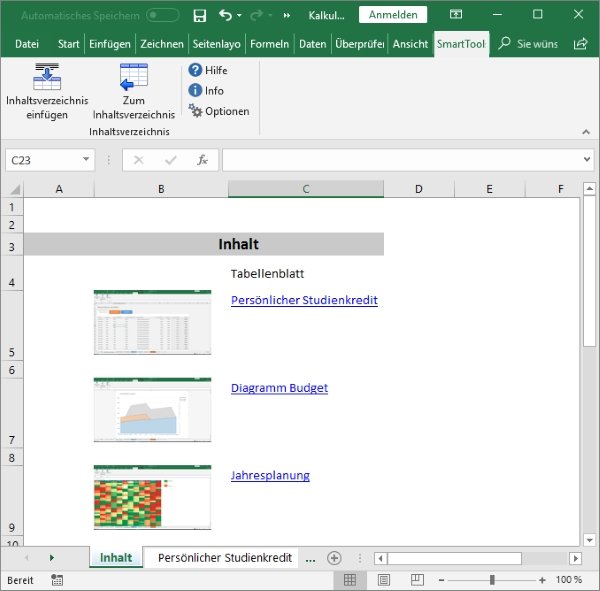The image size is (600, 591).
Task: Follow the Jahresplanung hyperlink
Action: click(270, 475)
